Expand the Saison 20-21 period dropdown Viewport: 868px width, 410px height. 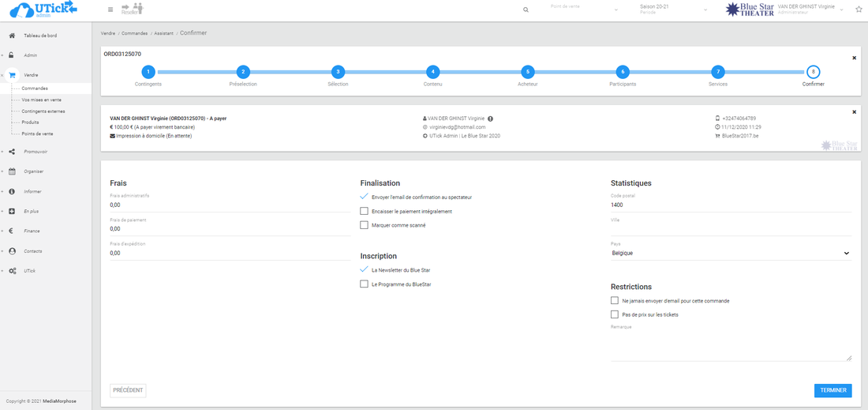[673, 9]
